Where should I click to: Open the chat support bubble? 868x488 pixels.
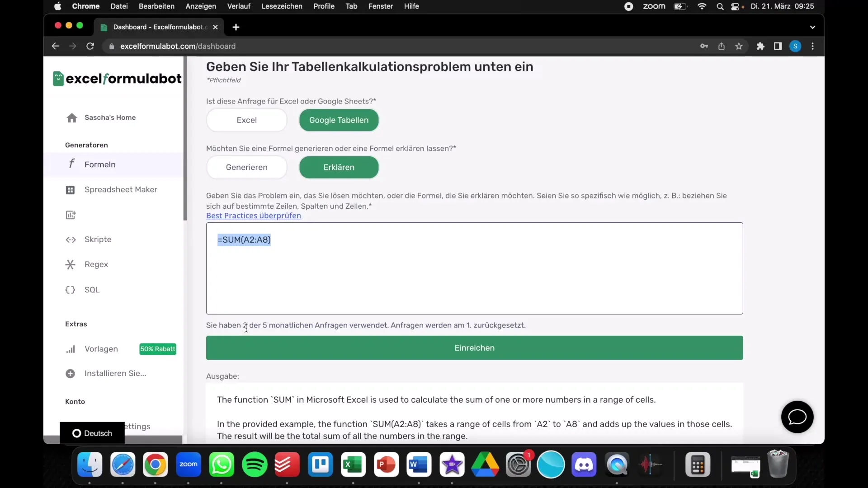tap(797, 417)
